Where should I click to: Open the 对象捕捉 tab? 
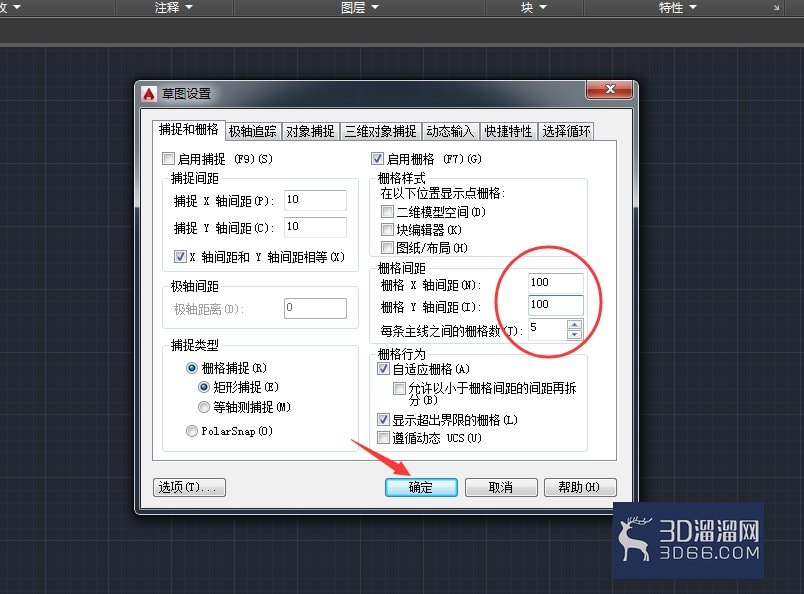(x=310, y=131)
